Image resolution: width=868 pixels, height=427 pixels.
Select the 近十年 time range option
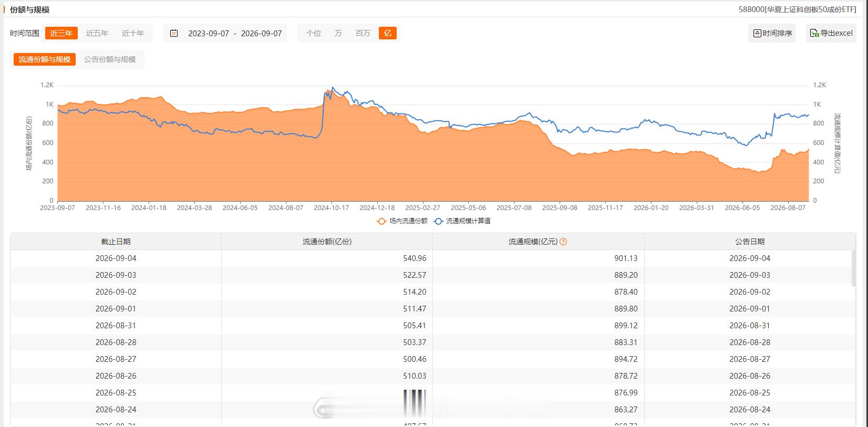pos(133,33)
